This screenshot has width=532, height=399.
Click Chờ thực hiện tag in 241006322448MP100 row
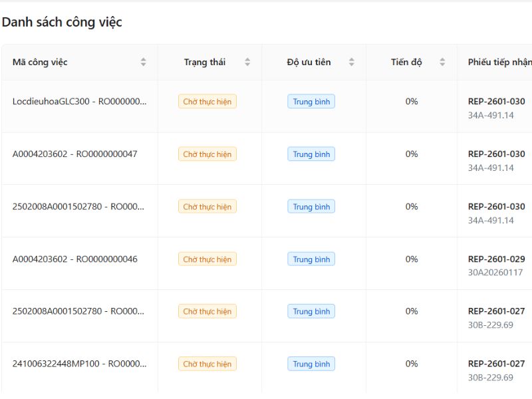[207, 364]
